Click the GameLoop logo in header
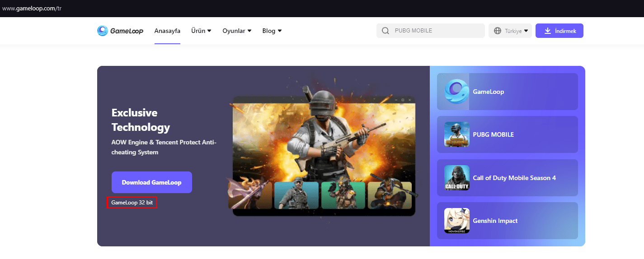 tap(120, 31)
